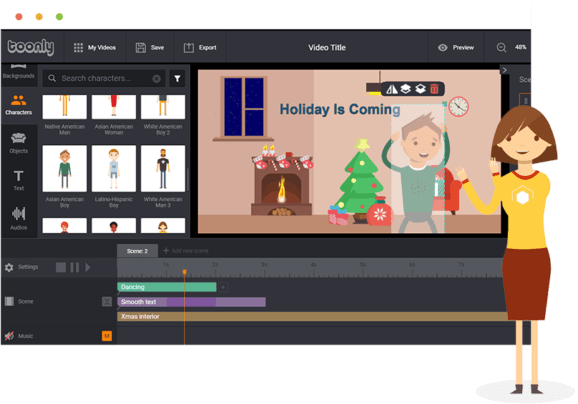Click the Toonly logo
Image resolution: width=578 pixels, height=404 pixels.
point(31,47)
